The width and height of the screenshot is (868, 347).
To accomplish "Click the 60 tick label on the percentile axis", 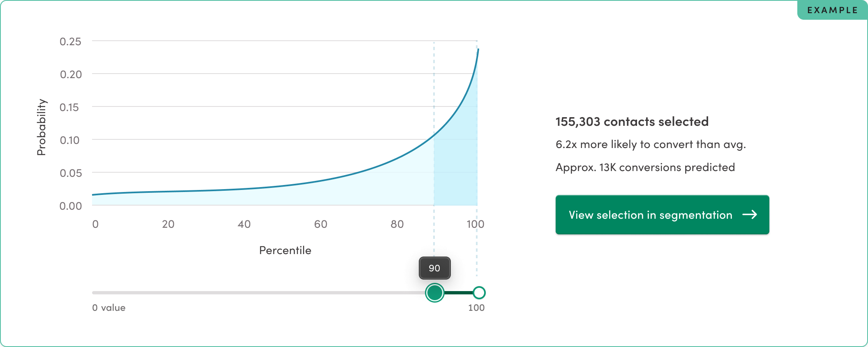I will pos(321,224).
